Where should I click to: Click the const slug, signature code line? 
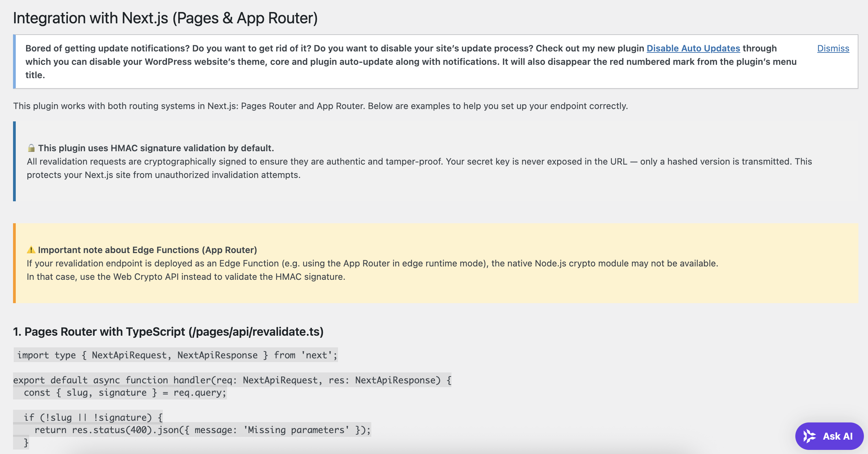[125, 393]
